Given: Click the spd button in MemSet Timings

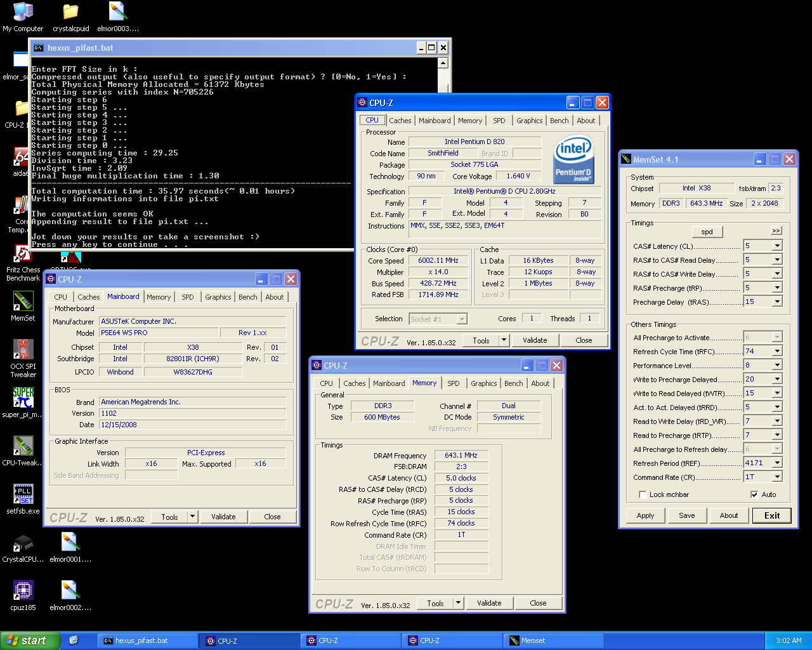Looking at the screenshot, I should point(707,232).
